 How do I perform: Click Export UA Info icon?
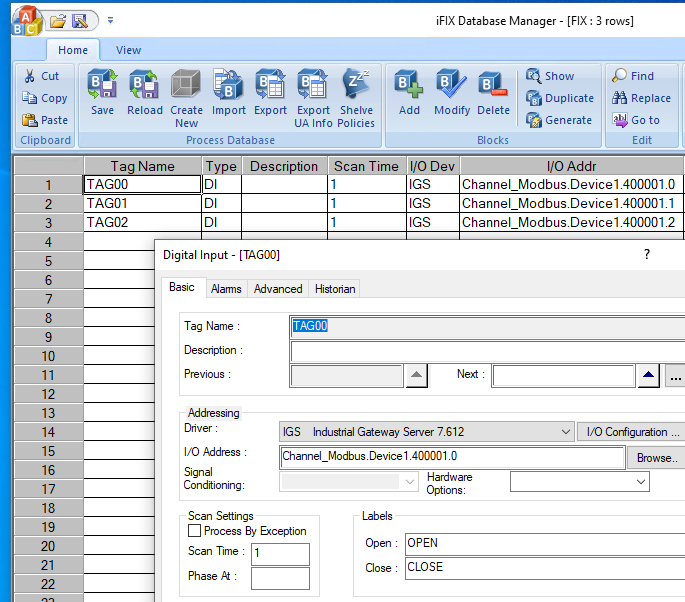[x=313, y=98]
